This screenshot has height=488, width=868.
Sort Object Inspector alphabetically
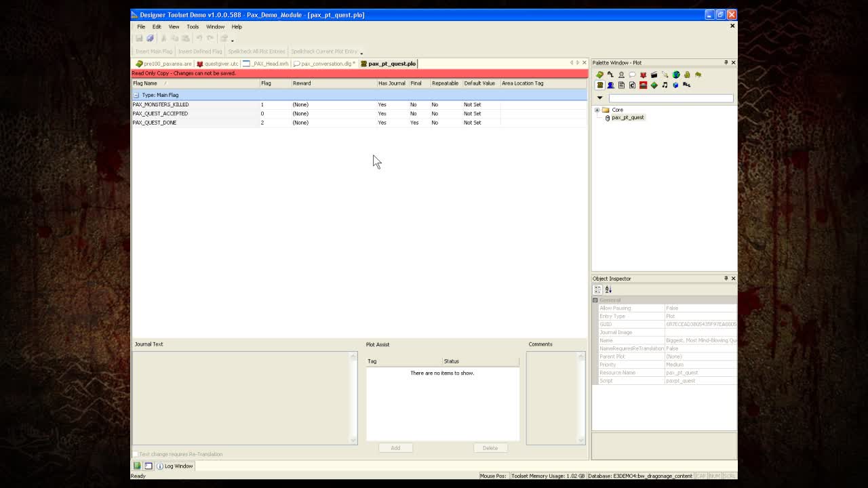coord(608,289)
